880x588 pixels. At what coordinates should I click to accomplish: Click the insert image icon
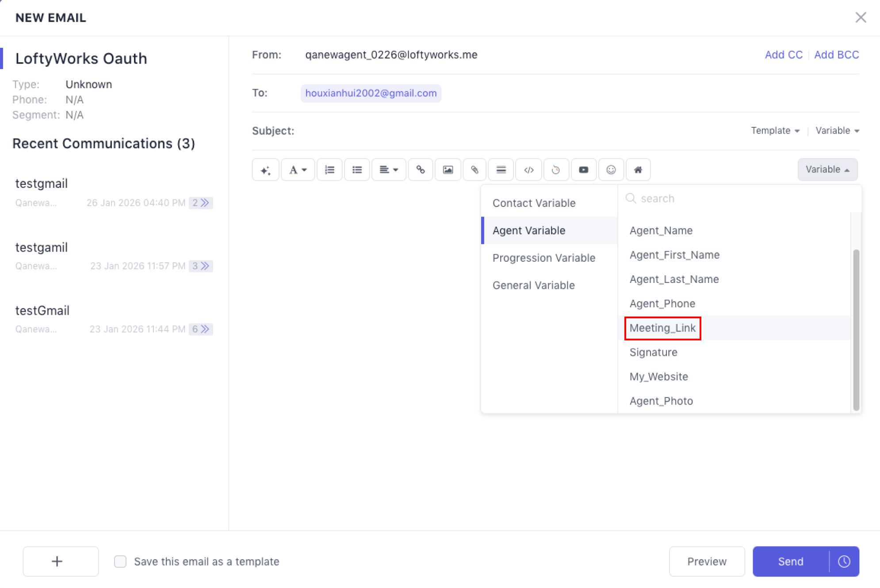(x=448, y=170)
